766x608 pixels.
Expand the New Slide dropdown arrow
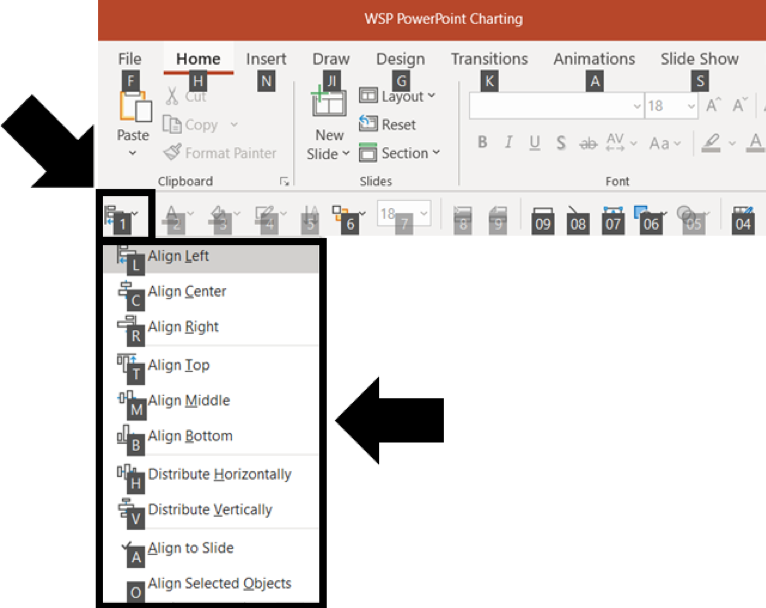point(346,153)
